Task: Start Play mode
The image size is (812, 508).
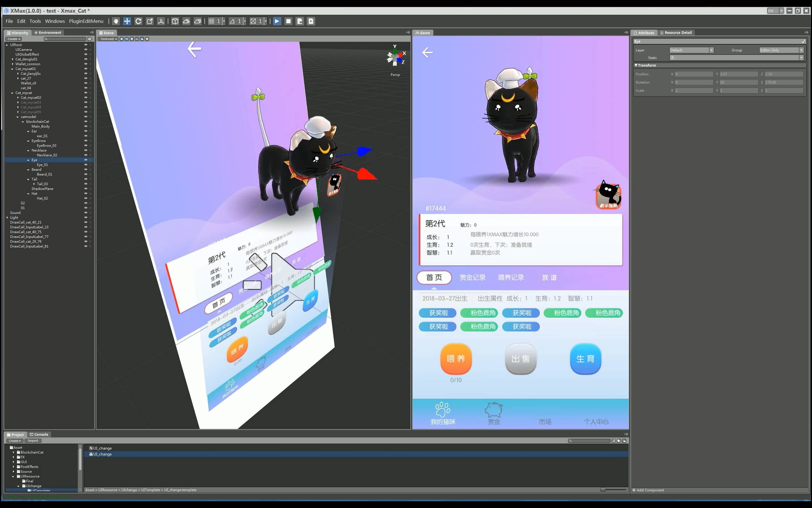Action: click(277, 21)
